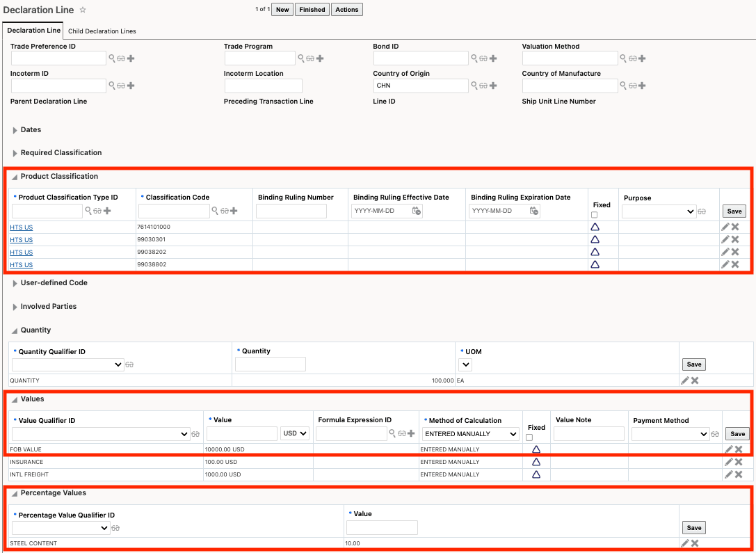Add new Classification Code with plus icon
Screen dimensions: 756x553
click(234, 211)
